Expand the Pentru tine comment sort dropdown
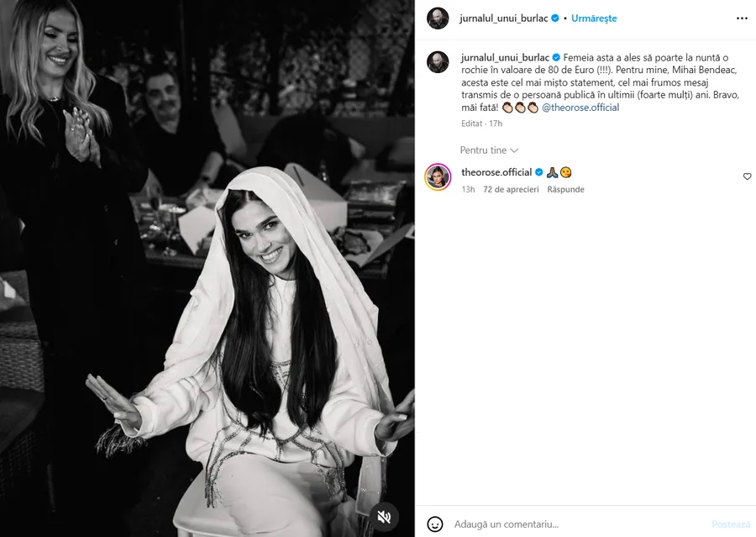This screenshot has width=756, height=537. [489, 150]
